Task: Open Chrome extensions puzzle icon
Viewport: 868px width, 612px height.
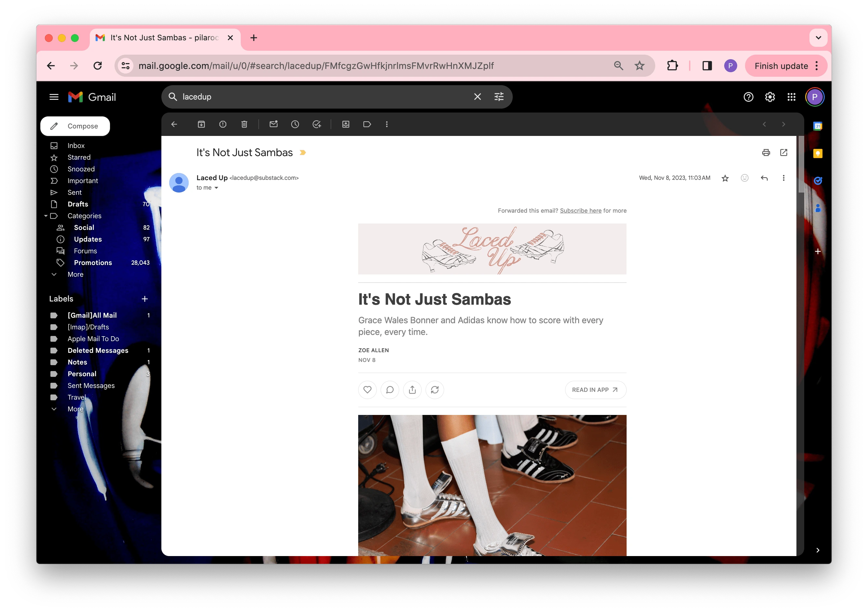Action: pos(672,66)
